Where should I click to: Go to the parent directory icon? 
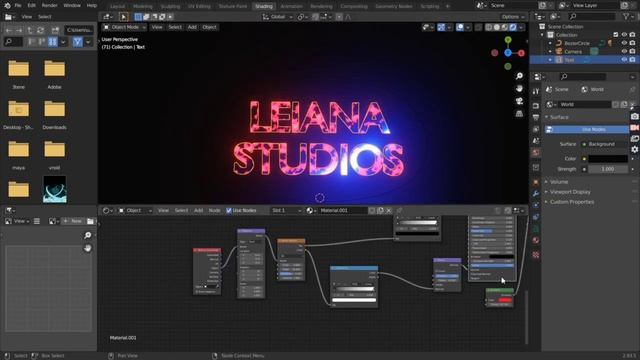[x=30, y=30]
